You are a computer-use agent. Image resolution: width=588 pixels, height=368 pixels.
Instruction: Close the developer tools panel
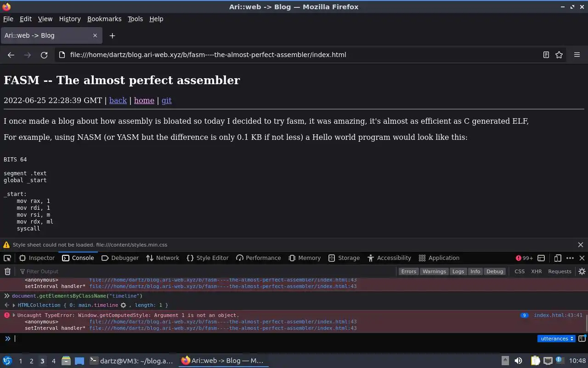pos(582,258)
